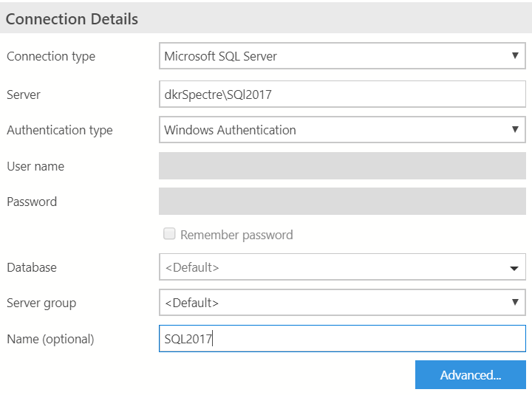Click the greyed-out Password field
The width and height of the screenshot is (532, 395).
coord(342,202)
